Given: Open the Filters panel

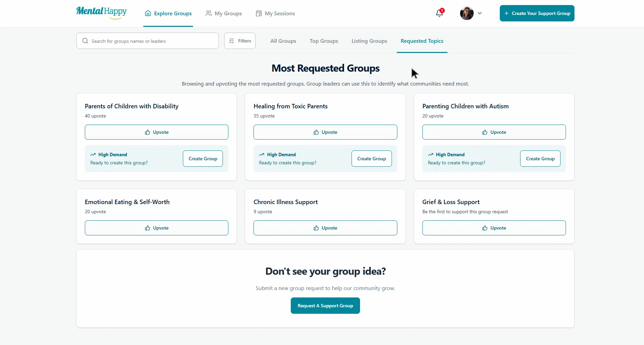Looking at the screenshot, I should 240,41.
